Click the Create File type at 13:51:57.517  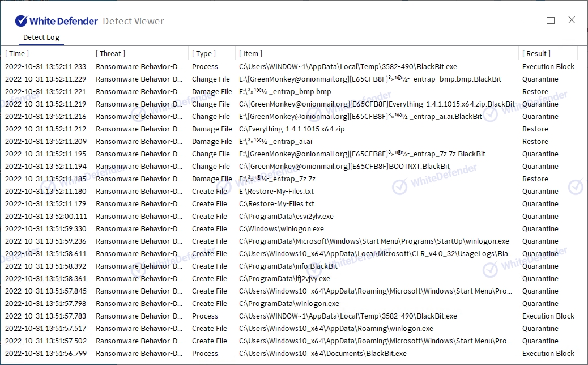[x=210, y=328]
